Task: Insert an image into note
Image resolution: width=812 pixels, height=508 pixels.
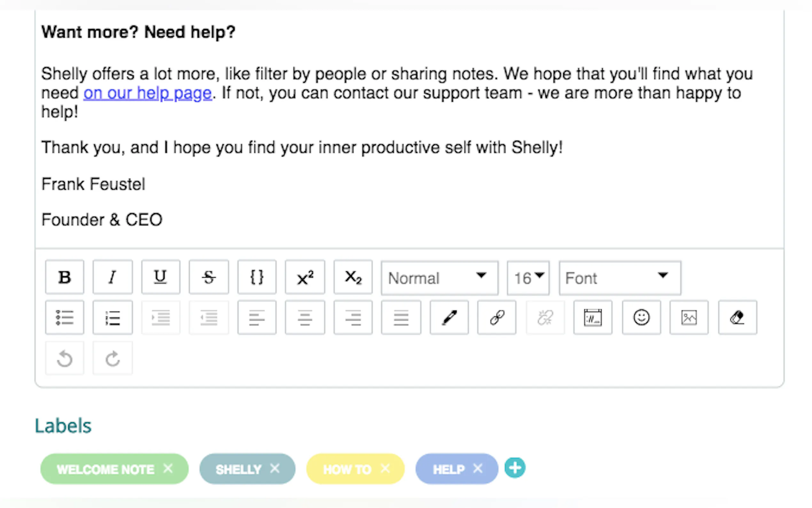Action: pos(689,317)
